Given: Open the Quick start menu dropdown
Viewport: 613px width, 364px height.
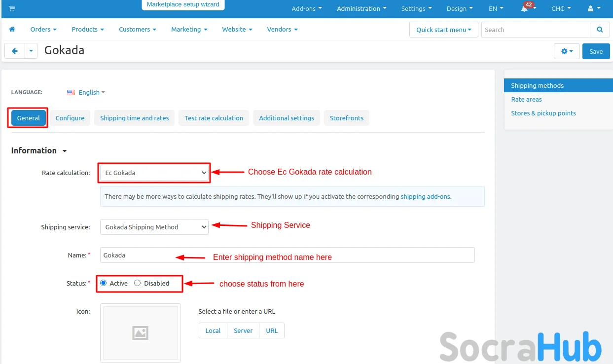Looking at the screenshot, I should click(x=444, y=30).
